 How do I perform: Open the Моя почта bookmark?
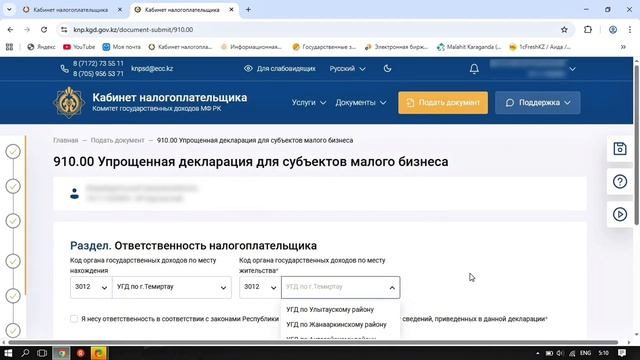click(122, 47)
